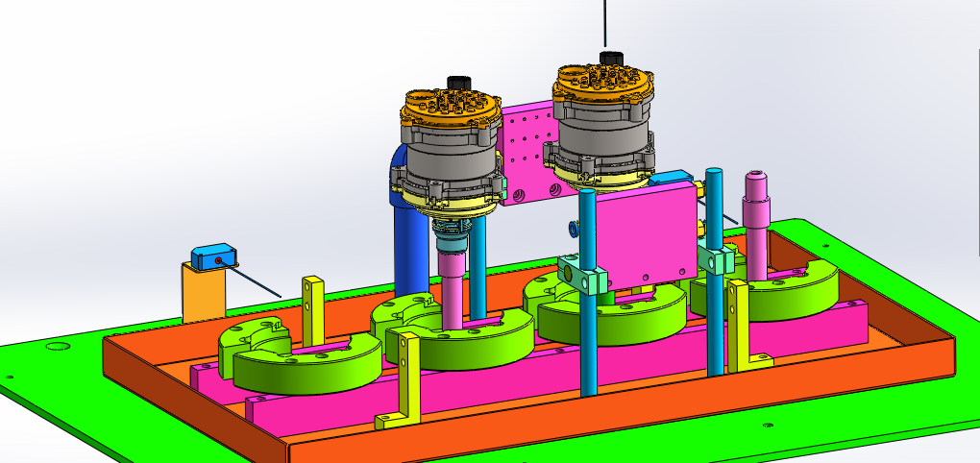Viewport: 980px width, 463px height.
Task: Select the blue sensor box on orange bracket
Action: click(213, 256)
